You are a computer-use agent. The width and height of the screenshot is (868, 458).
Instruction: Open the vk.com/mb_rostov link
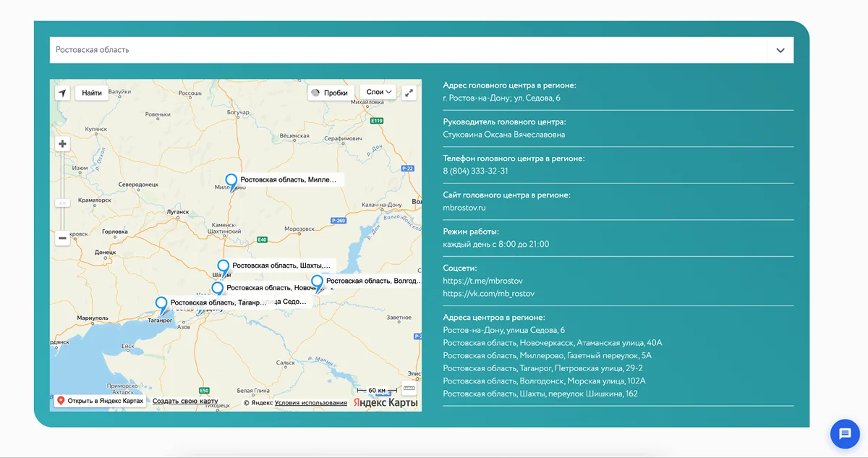point(488,294)
